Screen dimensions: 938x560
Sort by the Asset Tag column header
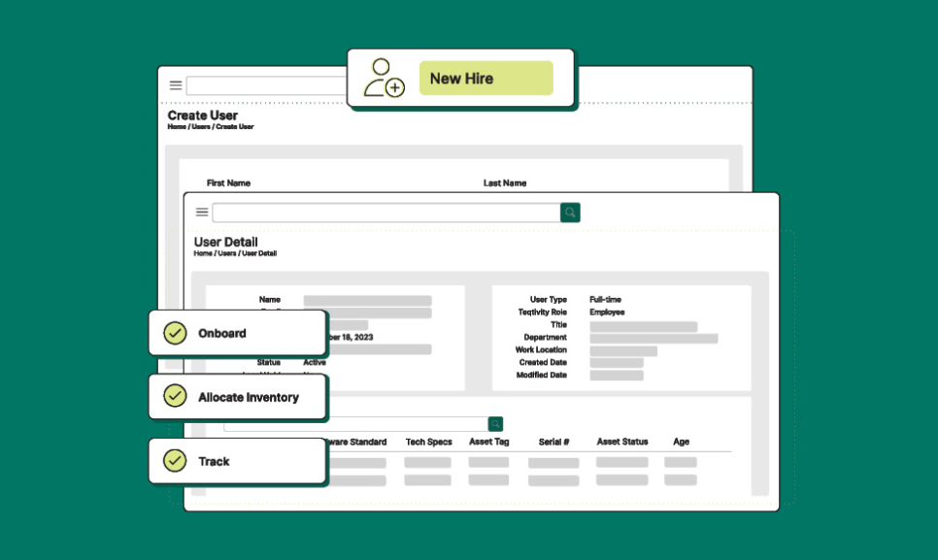[488, 442]
